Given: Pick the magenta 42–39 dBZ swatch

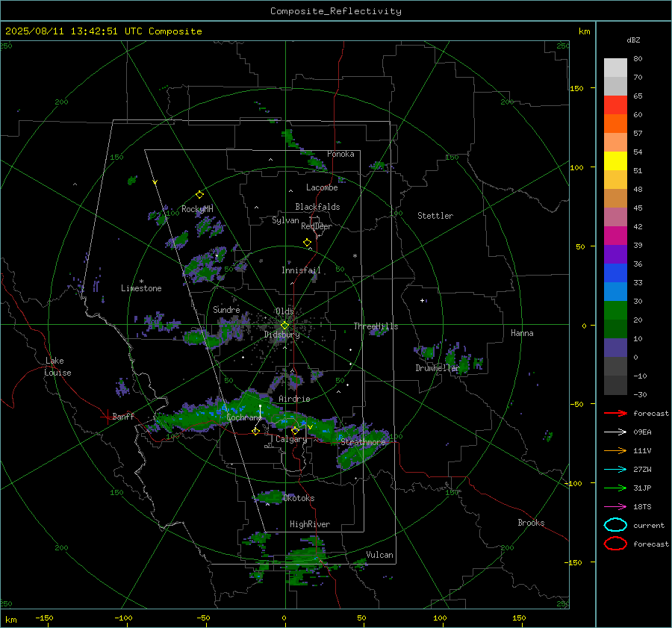Looking at the screenshot, I should [x=615, y=236].
